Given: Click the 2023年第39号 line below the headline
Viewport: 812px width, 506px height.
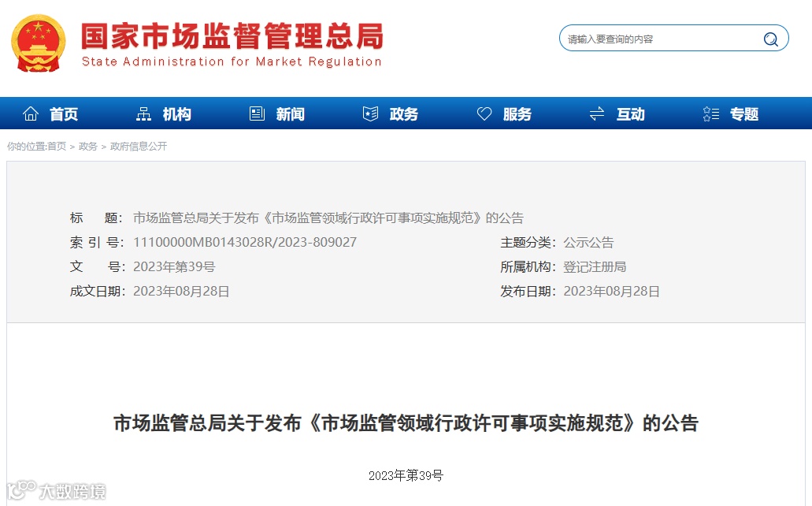Looking at the screenshot, I should [x=406, y=475].
